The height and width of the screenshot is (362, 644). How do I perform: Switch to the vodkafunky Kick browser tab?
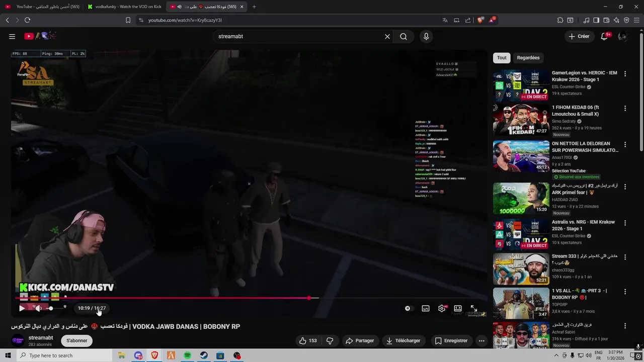click(x=124, y=7)
